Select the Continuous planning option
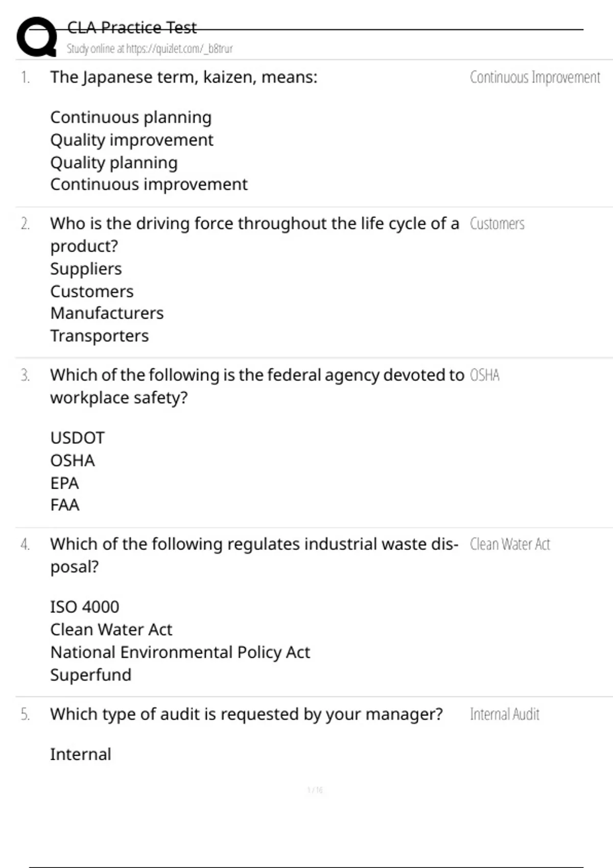The image size is (613, 868). tap(131, 117)
